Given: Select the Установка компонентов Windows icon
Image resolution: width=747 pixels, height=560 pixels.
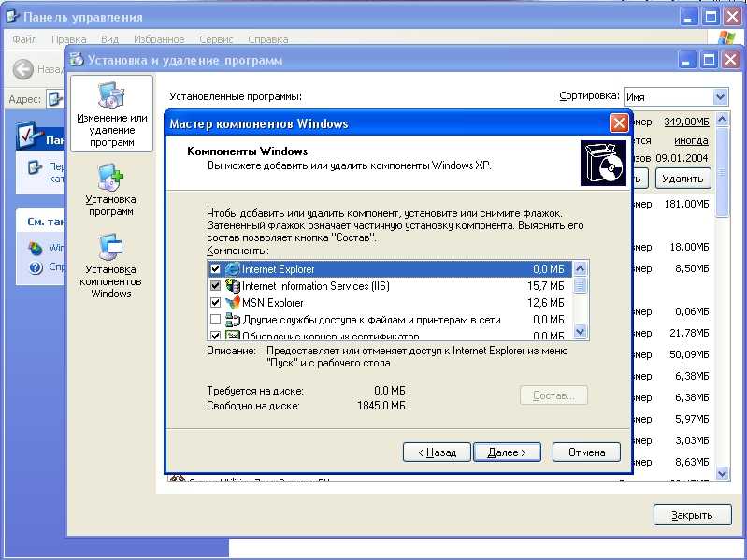Looking at the screenshot, I should pos(110,247).
